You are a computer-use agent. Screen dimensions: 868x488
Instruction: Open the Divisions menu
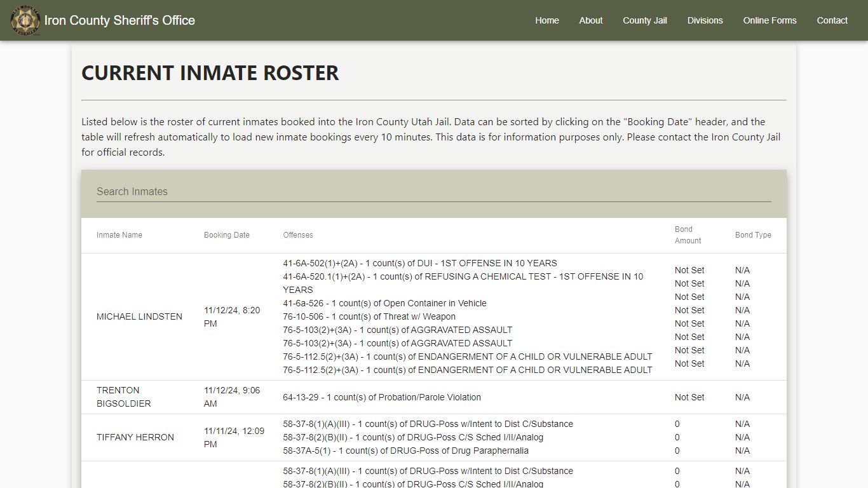coord(705,20)
